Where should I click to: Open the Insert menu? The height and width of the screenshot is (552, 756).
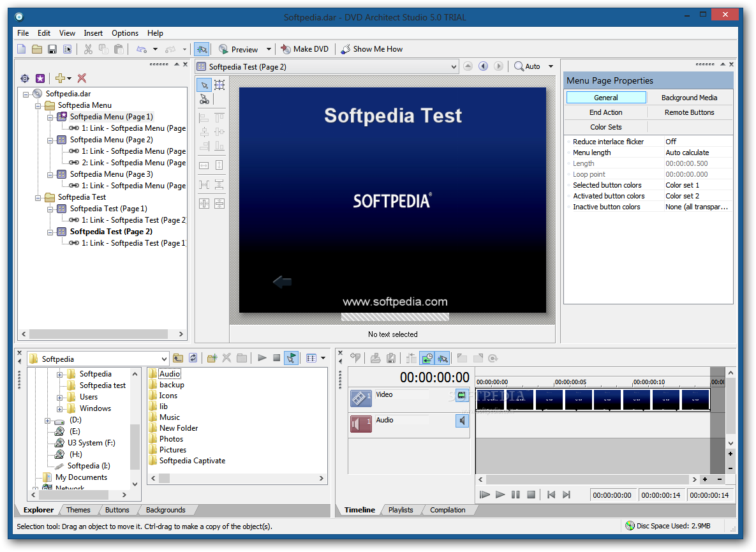(93, 33)
